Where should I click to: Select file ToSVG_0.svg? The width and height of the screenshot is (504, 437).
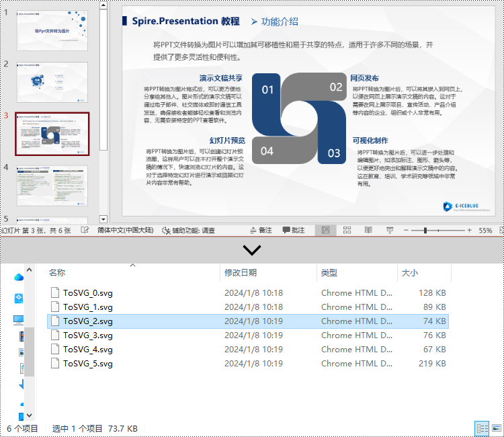[x=248, y=293]
